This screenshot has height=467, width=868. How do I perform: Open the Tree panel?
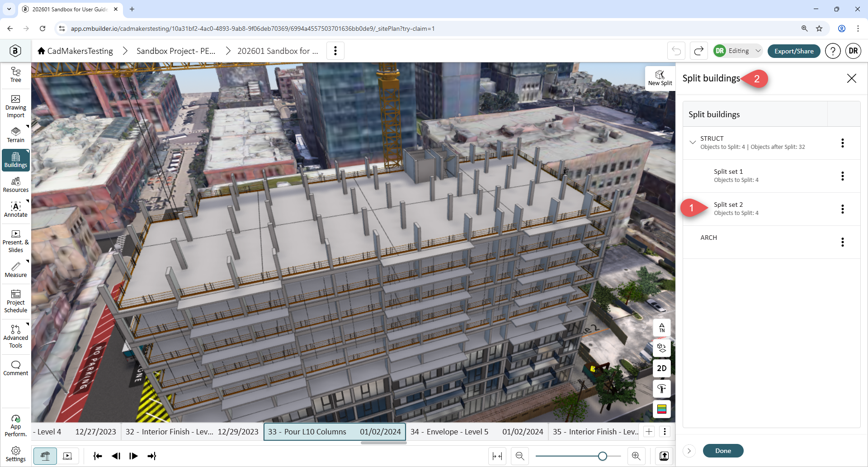(15, 75)
